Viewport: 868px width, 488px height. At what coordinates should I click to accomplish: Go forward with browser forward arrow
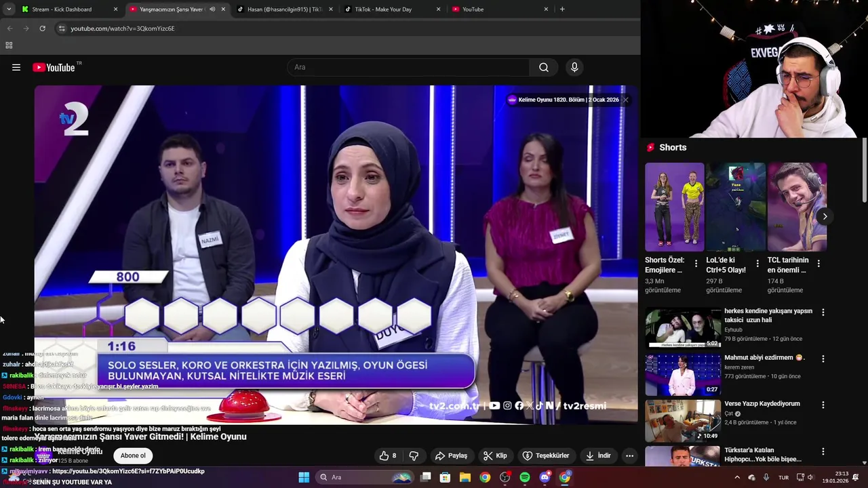[26, 28]
